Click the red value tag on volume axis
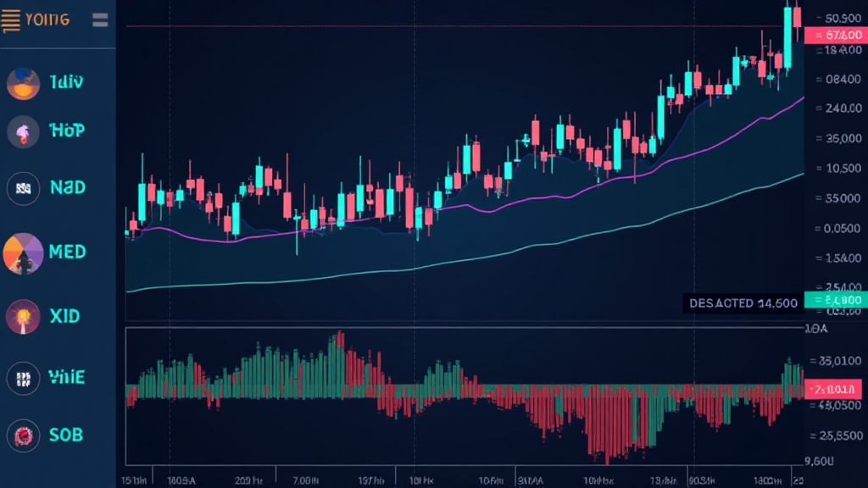The image size is (868, 488). [x=836, y=390]
